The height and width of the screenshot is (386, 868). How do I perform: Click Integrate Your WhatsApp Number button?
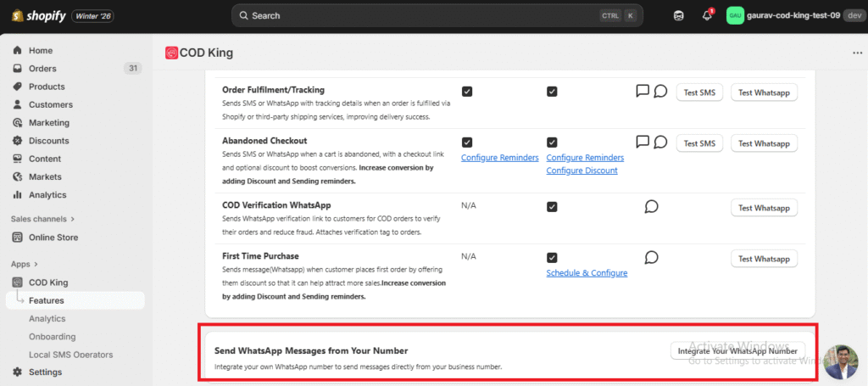(x=737, y=350)
